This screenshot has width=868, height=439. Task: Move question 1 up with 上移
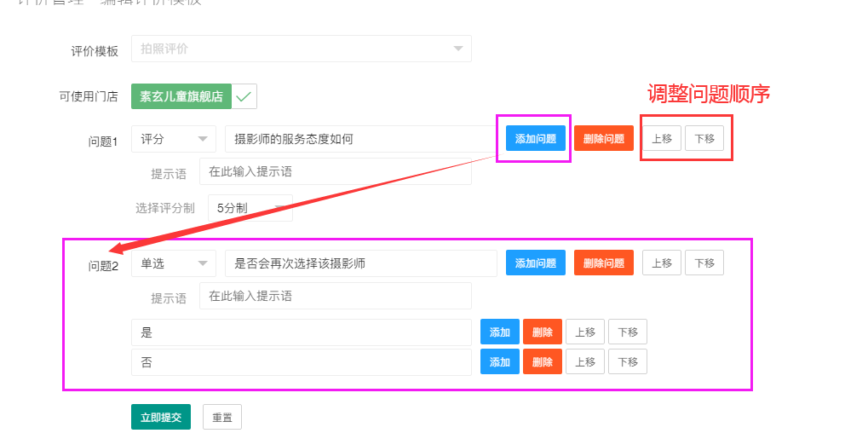coord(661,139)
